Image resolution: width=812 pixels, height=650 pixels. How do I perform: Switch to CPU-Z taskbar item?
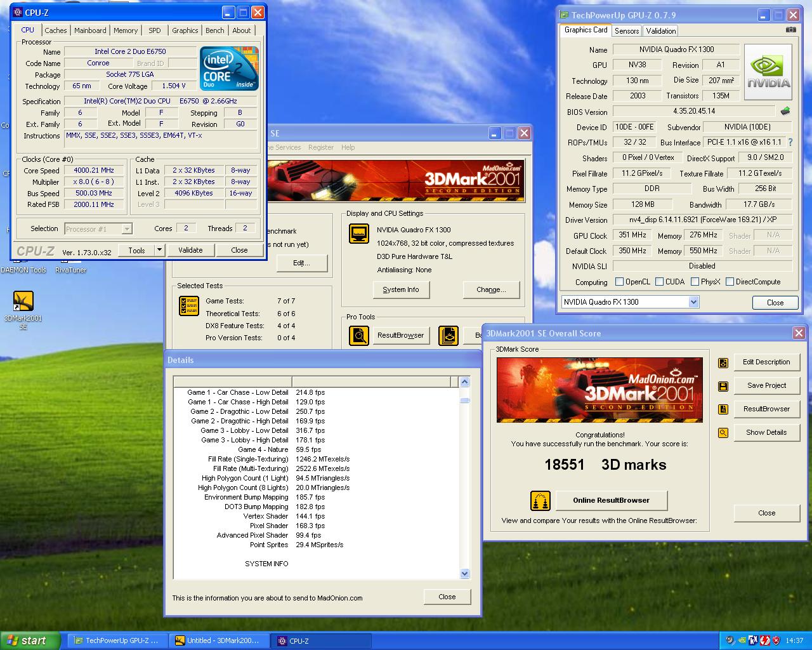coord(322,640)
